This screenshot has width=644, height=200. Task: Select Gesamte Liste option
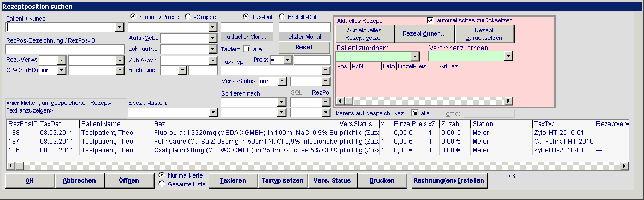point(162,184)
